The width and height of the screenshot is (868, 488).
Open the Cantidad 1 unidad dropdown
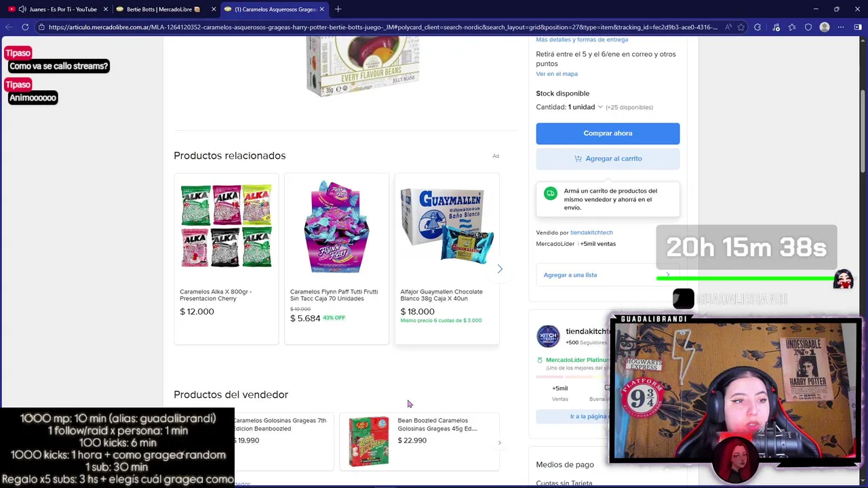tap(585, 107)
